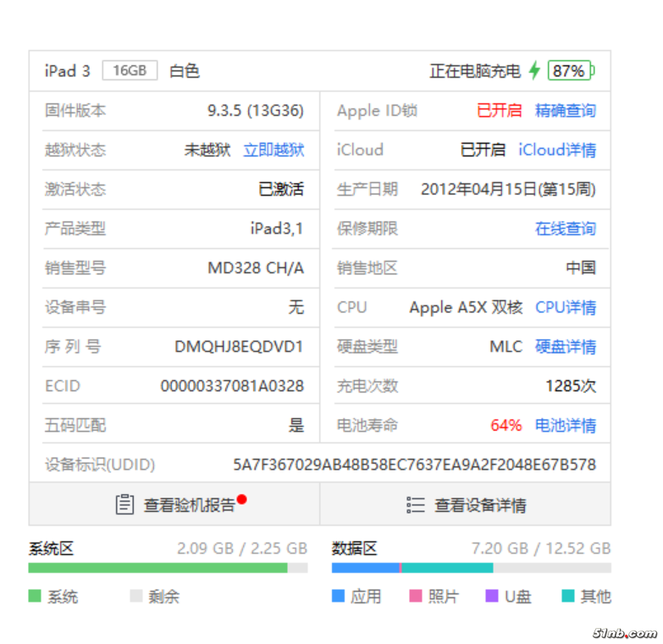Click 在线查询 for warranty period

565,228
